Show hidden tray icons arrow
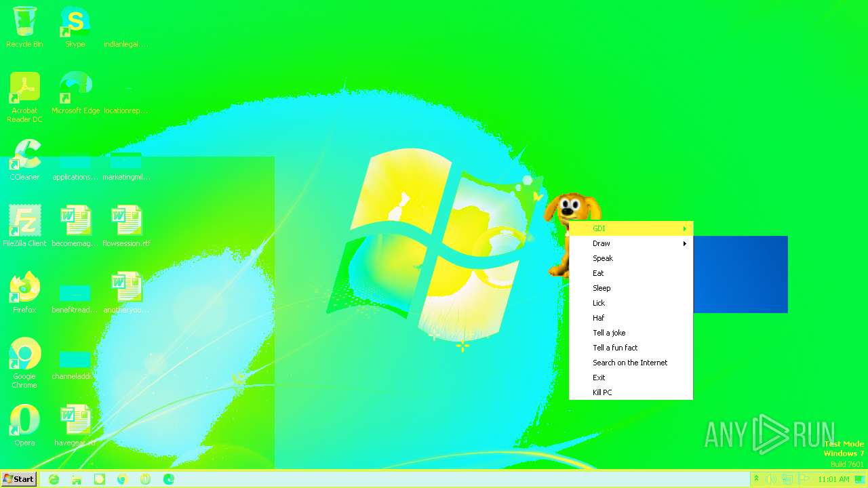This screenshot has height=488, width=868. pos(756,479)
